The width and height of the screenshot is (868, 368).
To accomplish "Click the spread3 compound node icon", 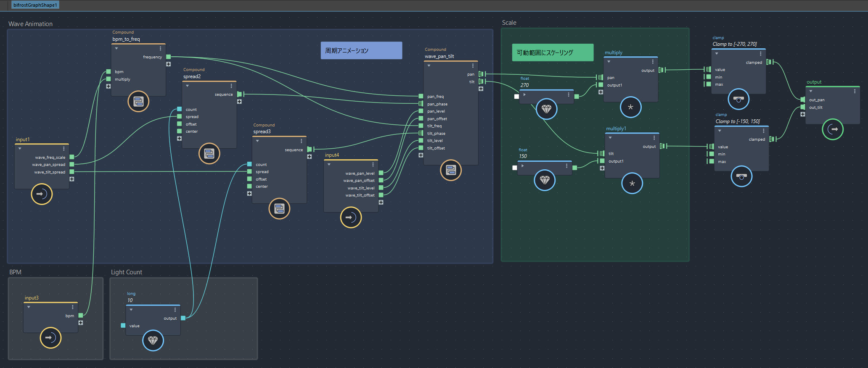I will click(x=279, y=208).
